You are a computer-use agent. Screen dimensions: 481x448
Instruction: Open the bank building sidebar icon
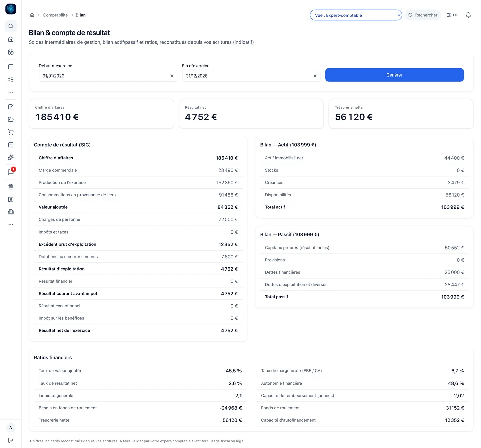[11, 187]
